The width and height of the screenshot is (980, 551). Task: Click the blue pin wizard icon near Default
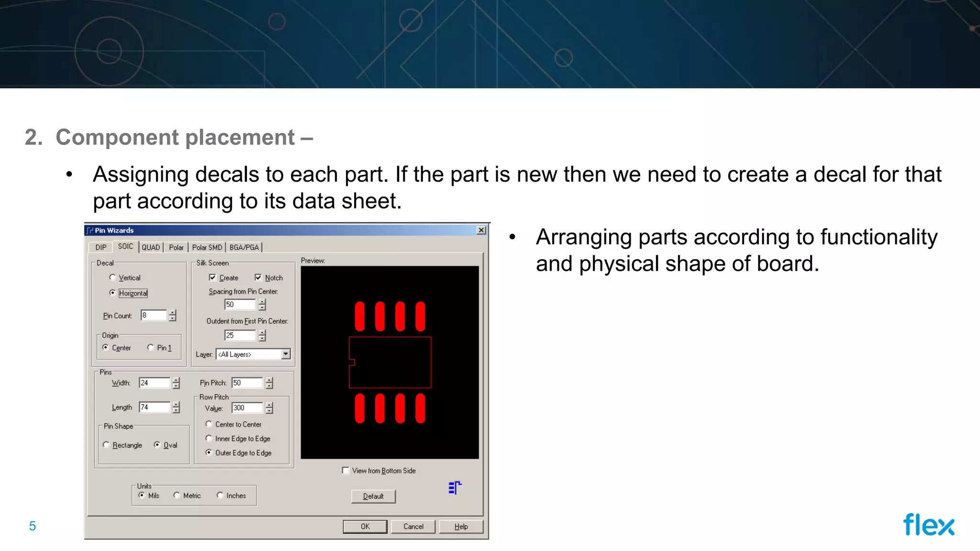[455, 488]
